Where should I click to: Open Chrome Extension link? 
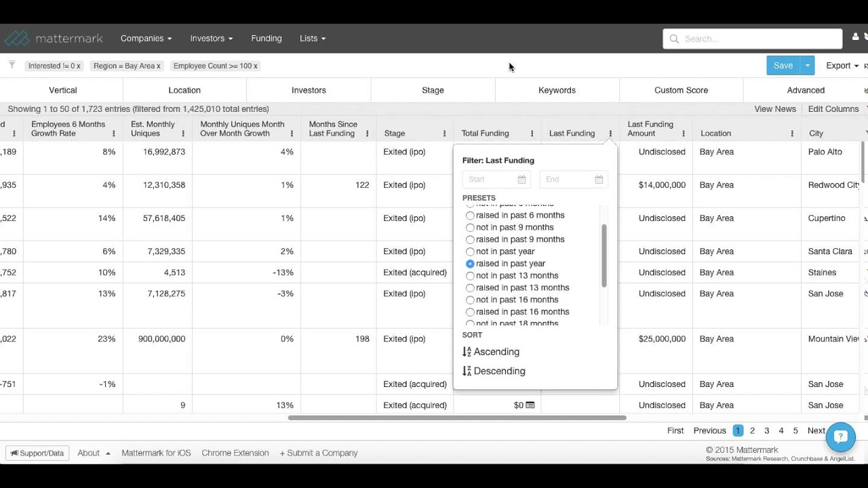click(235, 453)
